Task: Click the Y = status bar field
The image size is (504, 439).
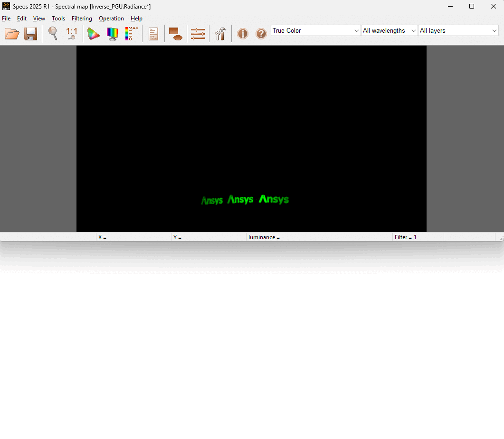Action: click(209, 237)
